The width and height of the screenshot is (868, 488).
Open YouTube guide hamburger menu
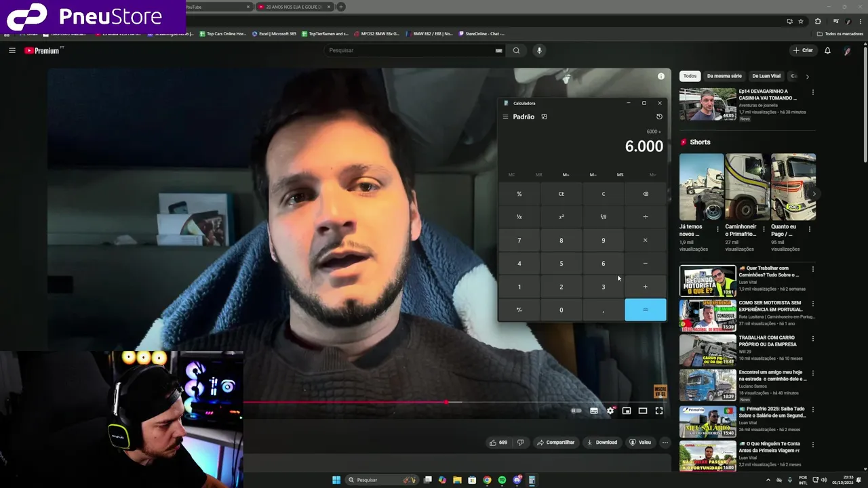click(x=12, y=50)
